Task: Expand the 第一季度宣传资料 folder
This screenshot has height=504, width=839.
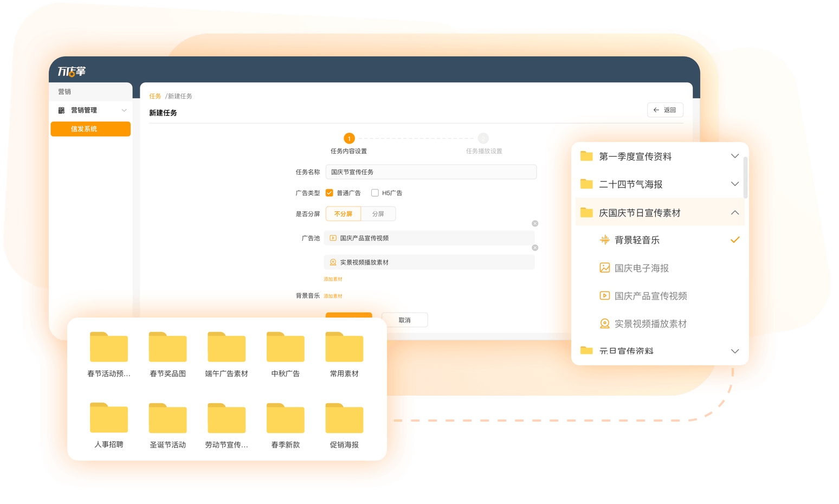Action: (735, 156)
